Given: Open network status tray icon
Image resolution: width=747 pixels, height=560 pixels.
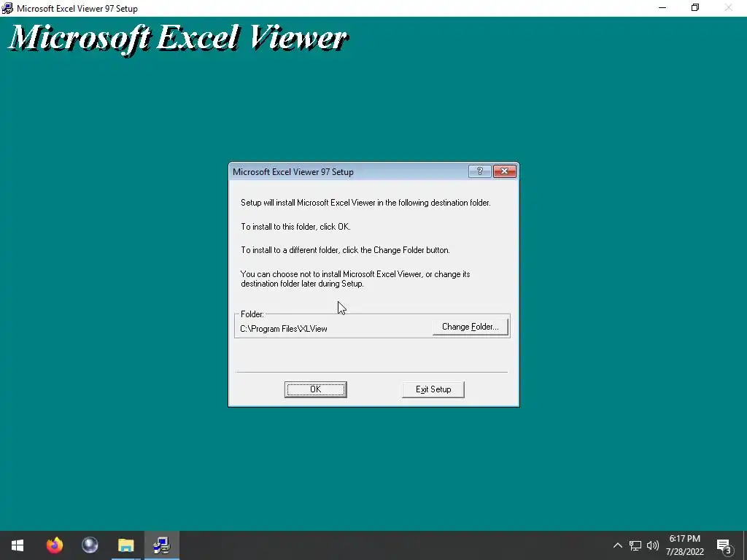Looking at the screenshot, I should pyautogui.click(x=635, y=545).
